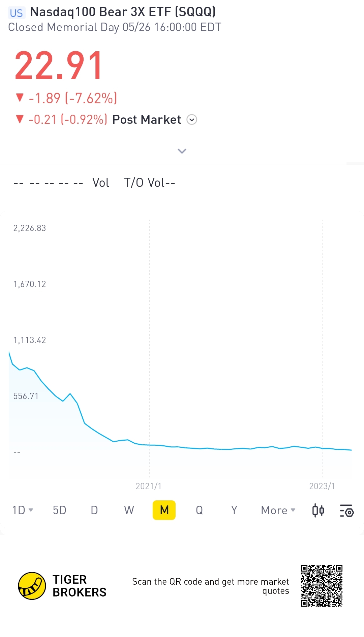Tap the 22.91 price value
This screenshot has height=637, width=364.
58,65
